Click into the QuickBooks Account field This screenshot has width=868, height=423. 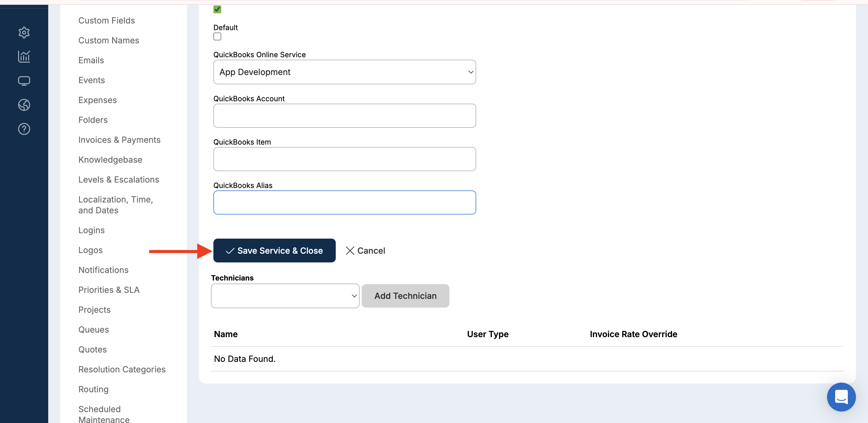(x=344, y=115)
